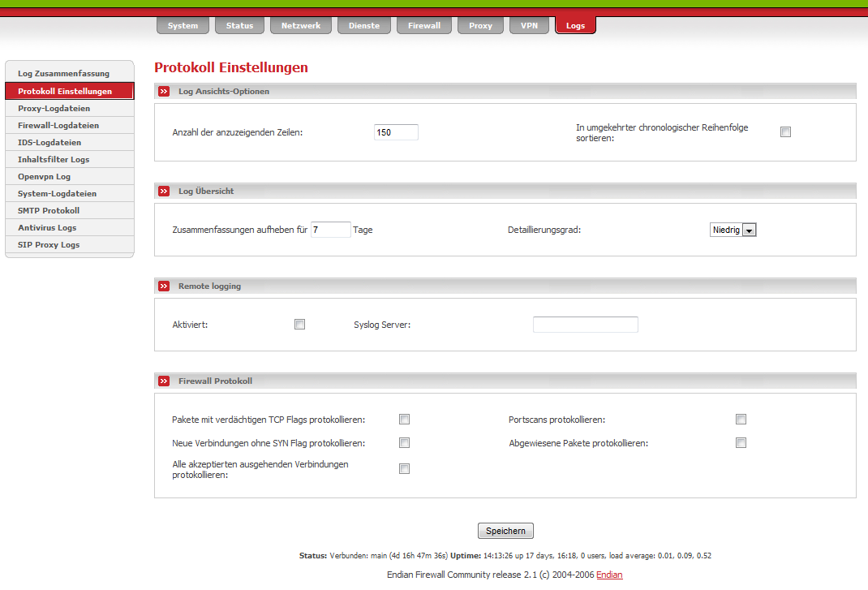Click the arrow icon beside Log Ansichts-Optionen

click(164, 92)
